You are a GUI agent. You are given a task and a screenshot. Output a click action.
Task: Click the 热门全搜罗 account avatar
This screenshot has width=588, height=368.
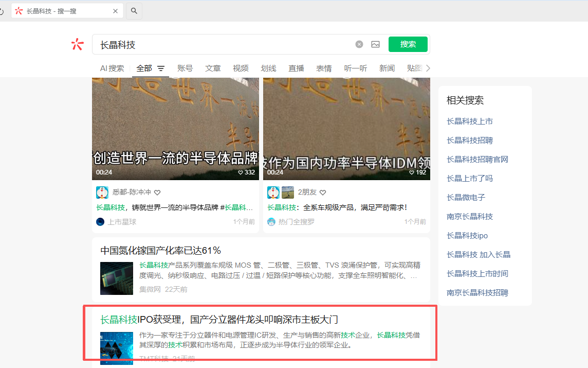point(271,221)
